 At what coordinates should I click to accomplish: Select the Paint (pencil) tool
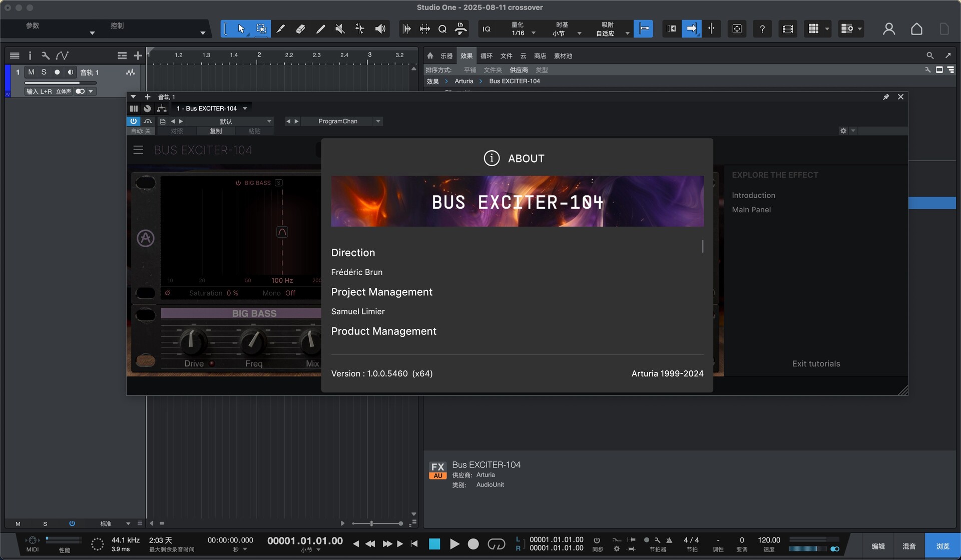pyautogui.click(x=320, y=29)
